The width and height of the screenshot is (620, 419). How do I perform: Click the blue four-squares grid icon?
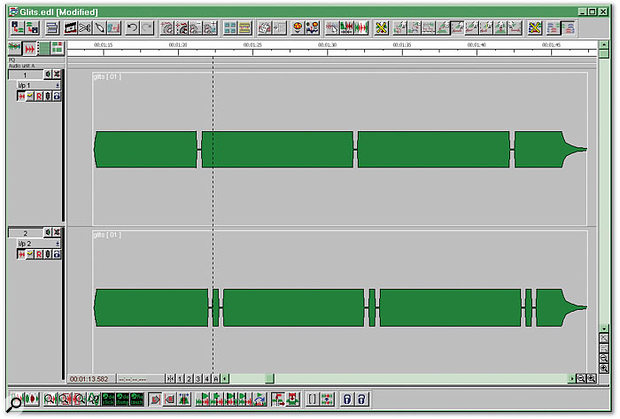pos(230,28)
